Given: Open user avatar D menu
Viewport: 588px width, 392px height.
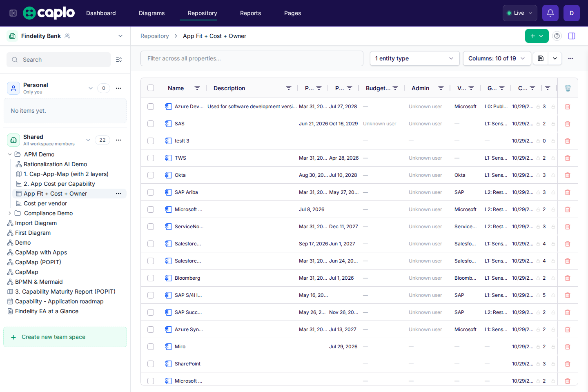Looking at the screenshot, I should click(x=572, y=13).
